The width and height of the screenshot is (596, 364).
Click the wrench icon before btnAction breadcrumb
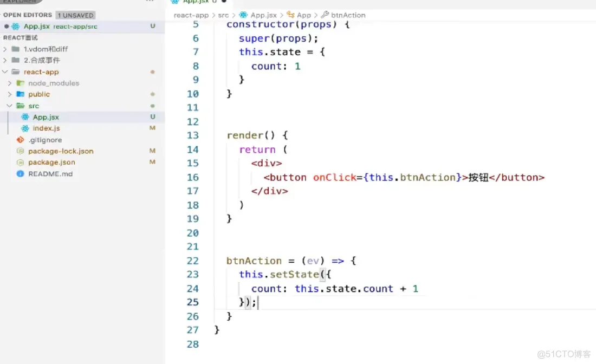click(x=325, y=15)
